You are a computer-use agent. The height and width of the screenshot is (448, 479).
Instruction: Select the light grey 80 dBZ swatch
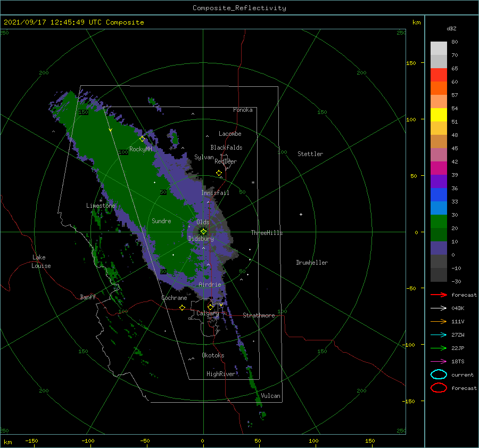point(439,48)
